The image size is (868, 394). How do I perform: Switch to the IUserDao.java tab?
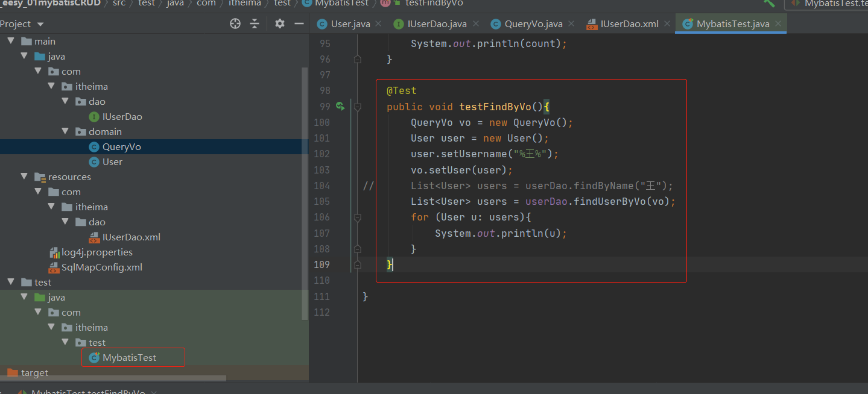437,23
